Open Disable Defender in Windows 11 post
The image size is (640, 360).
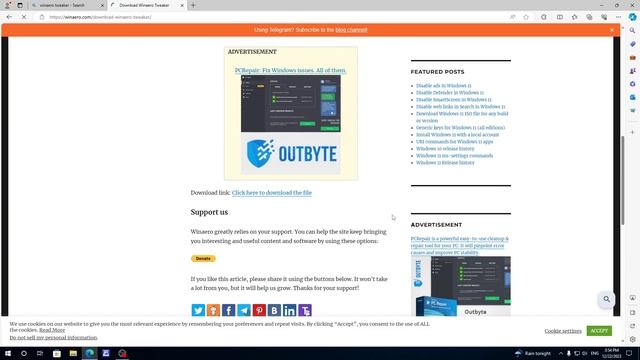[450, 93]
